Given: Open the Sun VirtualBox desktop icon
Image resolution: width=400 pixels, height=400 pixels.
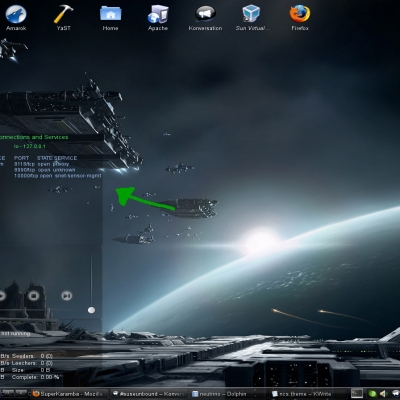Looking at the screenshot, I should tap(252, 17).
